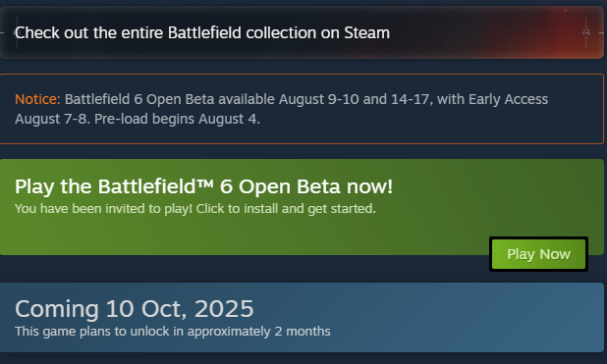Click the Play Now button
This screenshot has height=364, width=607.
(538, 254)
